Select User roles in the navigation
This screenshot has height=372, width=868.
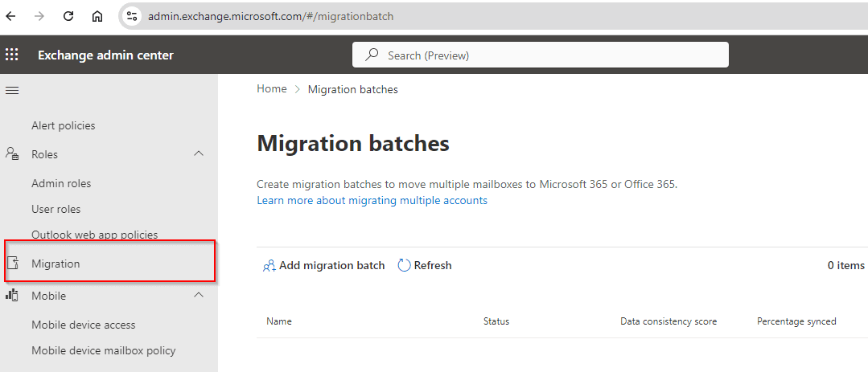pyautogui.click(x=56, y=209)
